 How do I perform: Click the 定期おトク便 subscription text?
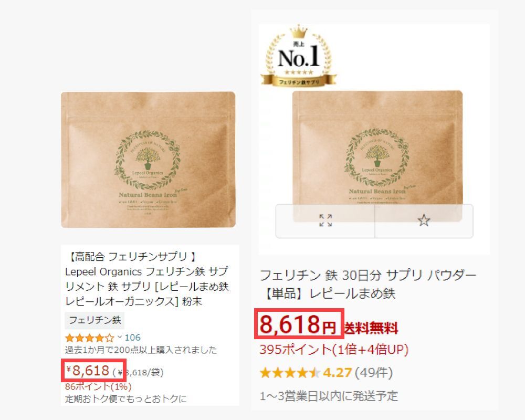(125, 399)
